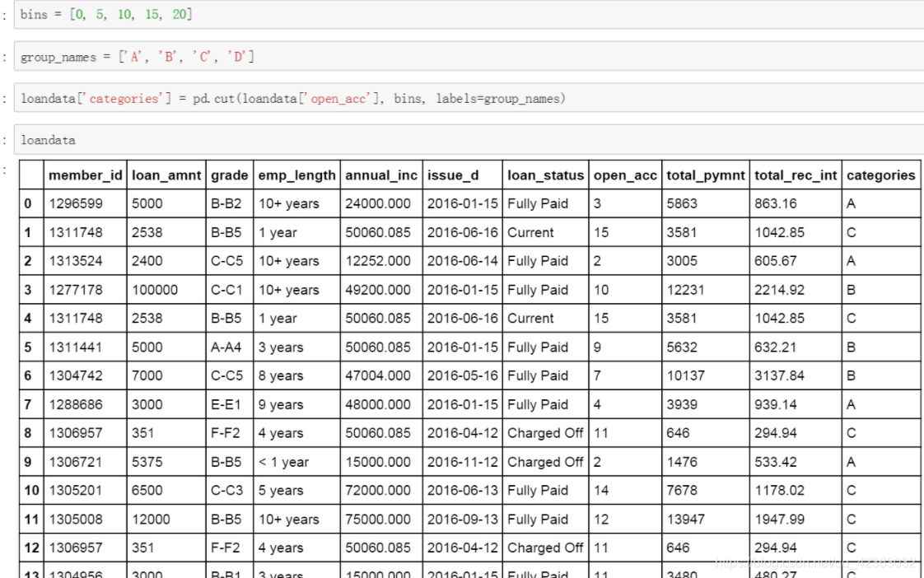Click the loandata display code cell
Screen dimensions: 924x578
tap(469, 140)
